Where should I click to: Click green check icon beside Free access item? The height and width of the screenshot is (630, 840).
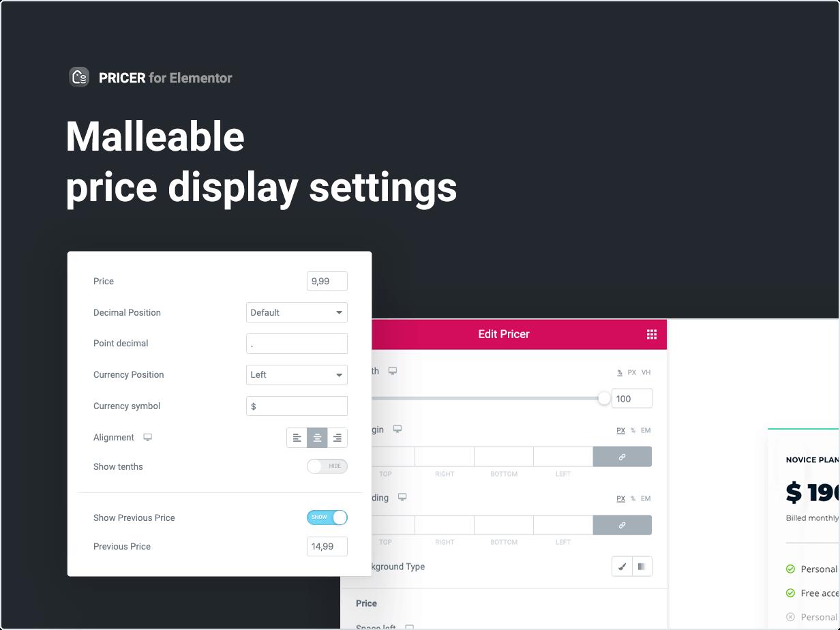click(x=791, y=593)
